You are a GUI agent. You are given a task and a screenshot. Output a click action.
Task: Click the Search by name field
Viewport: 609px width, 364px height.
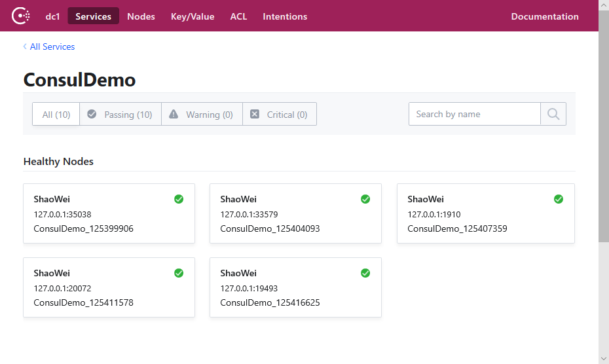point(474,114)
